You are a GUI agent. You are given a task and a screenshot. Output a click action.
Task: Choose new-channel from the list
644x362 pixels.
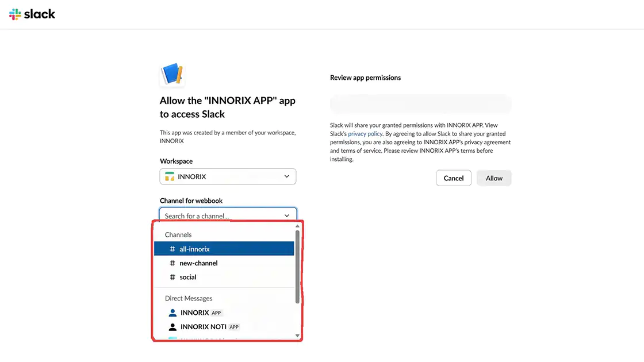point(224,263)
